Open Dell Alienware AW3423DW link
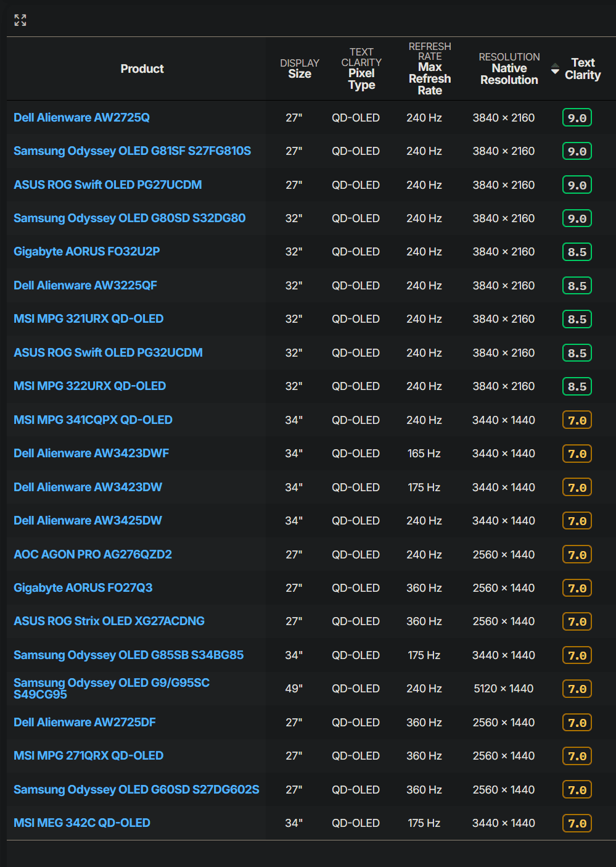The height and width of the screenshot is (867, 616). pos(88,487)
